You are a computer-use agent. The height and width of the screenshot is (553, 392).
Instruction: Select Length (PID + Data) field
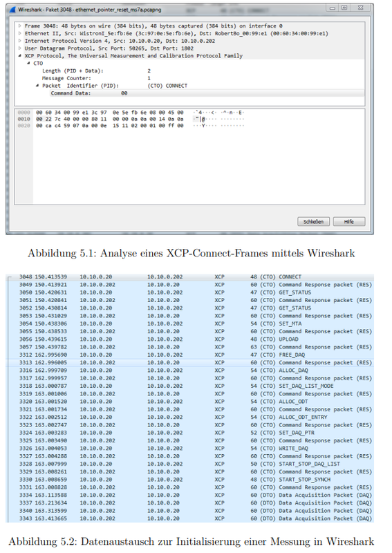[x=190, y=71]
